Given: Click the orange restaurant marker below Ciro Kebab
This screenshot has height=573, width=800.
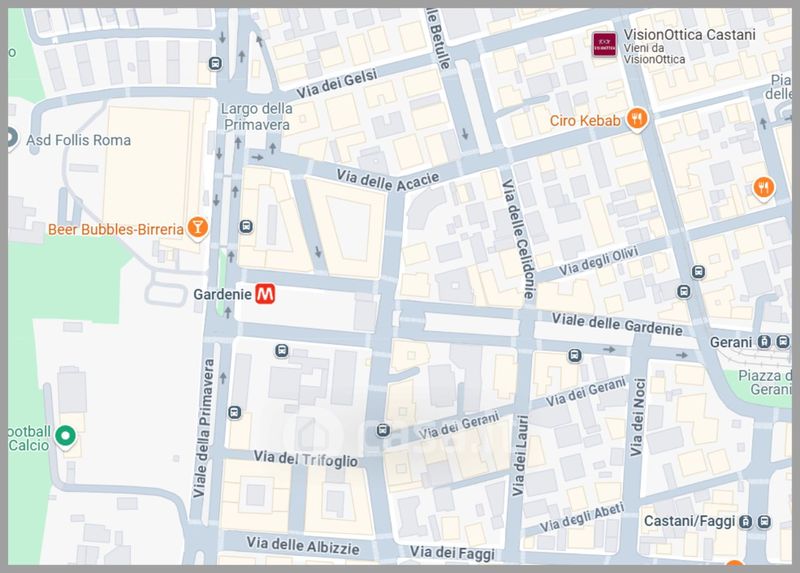Looking at the screenshot, I should (763, 188).
